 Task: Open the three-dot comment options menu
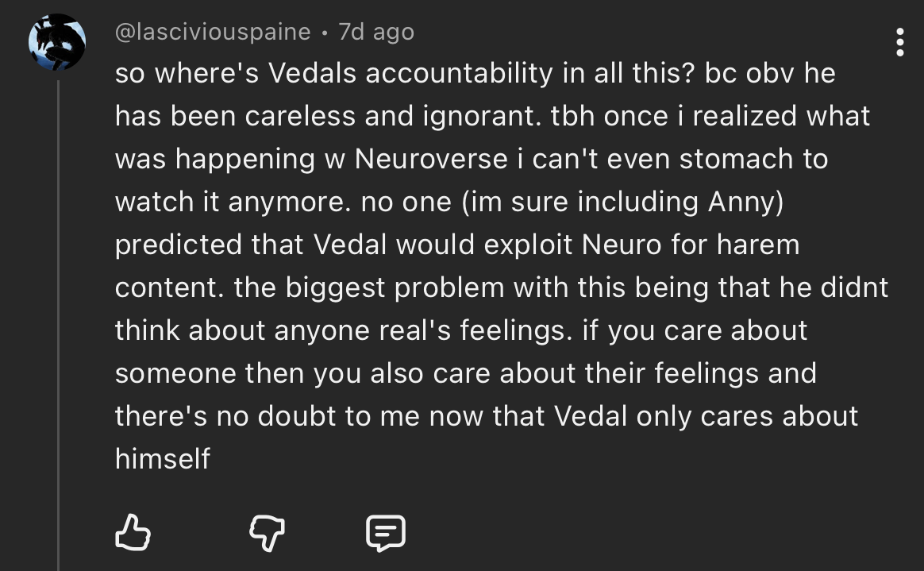(x=899, y=42)
